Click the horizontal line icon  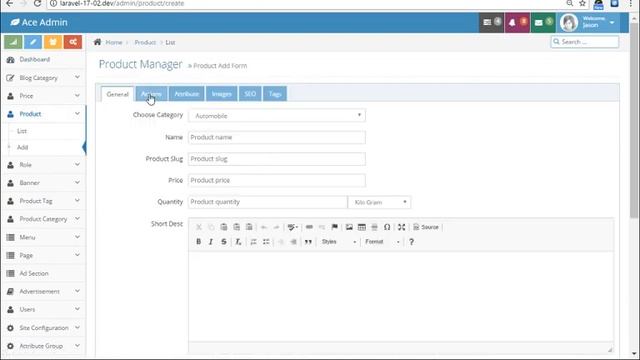click(x=374, y=227)
